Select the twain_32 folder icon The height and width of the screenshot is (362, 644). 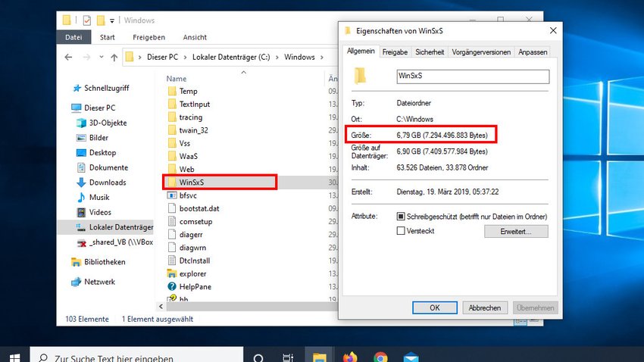[x=172, y=130]
